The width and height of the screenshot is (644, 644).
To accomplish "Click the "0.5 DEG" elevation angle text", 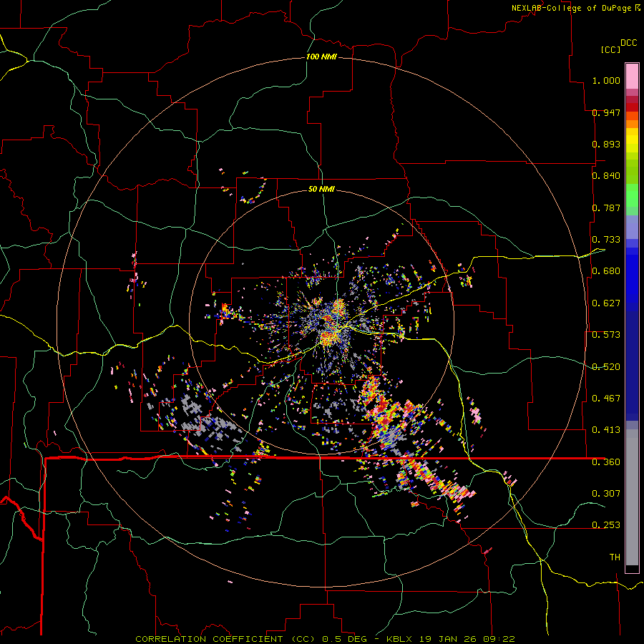I will click(x=344, y=639).
